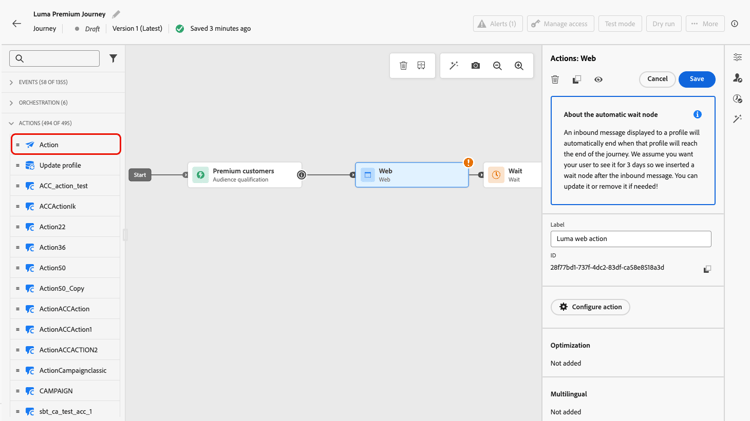Select ACC_action_test in actions list
The image size is (750, 421).
tap(66, 186)
